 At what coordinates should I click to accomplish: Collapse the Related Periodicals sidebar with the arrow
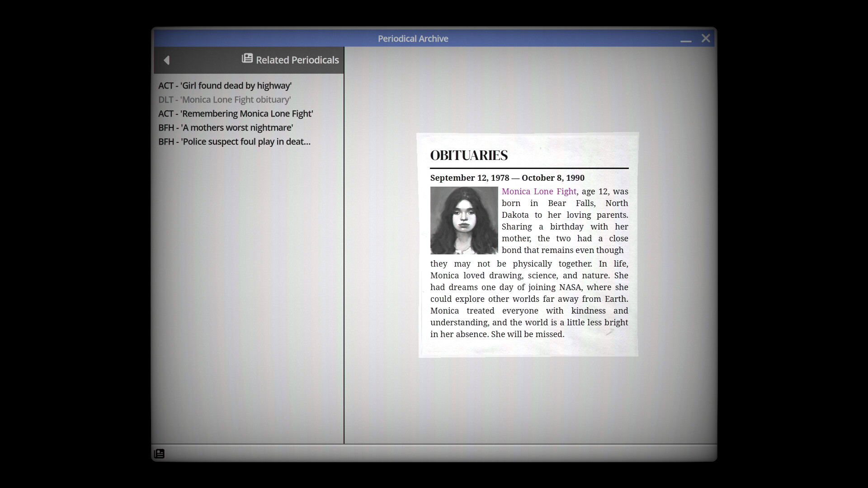[167, 60]
